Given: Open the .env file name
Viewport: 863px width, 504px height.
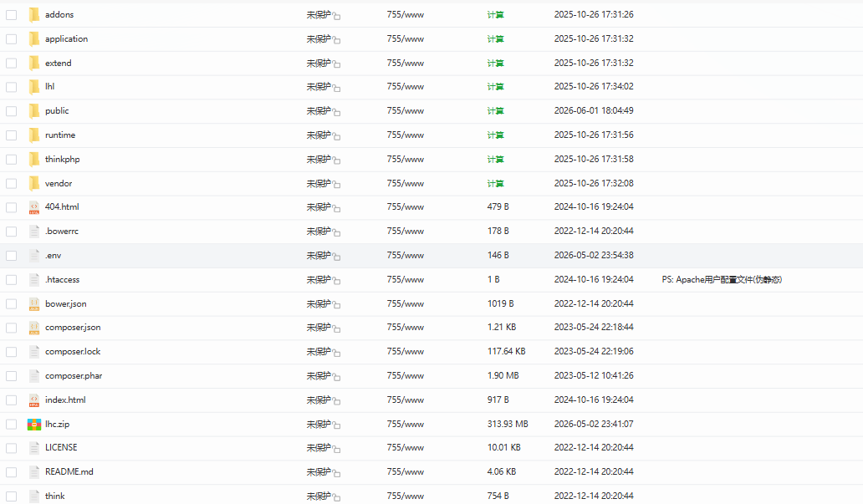Looking at the screenshot, I should click(x=53, y=256).
